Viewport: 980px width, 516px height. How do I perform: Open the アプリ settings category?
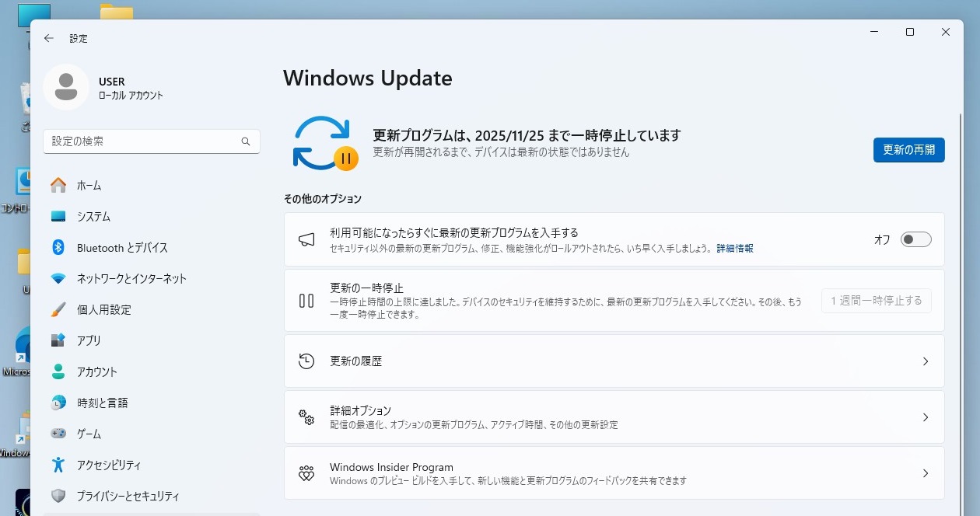[89, 340]
